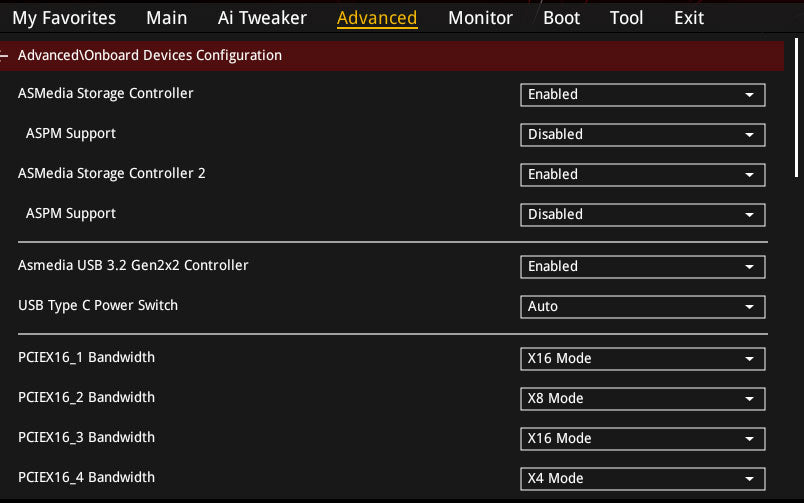Expand USB Type C Power Switch dropdown
Viewport: 804px width, 503px height.
pos(642,307)
